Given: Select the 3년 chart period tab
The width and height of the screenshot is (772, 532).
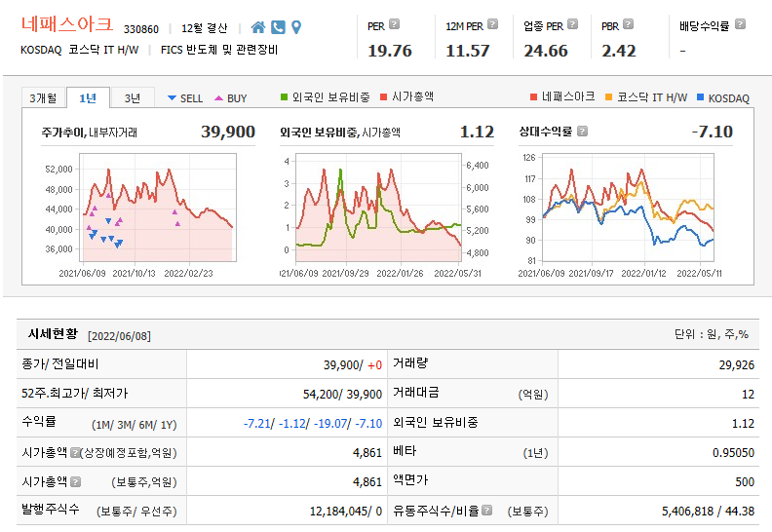Looking at the screenshot, I should [133, 98].
